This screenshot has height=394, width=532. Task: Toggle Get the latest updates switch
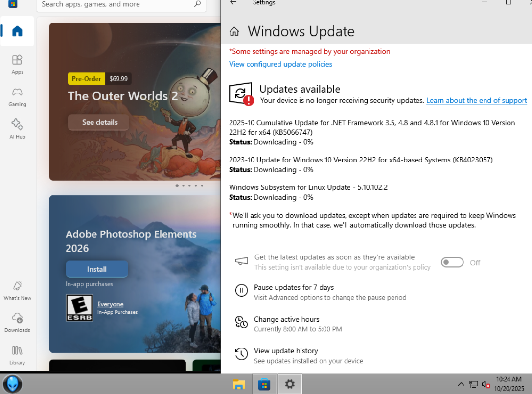pyautogui.click(x=452, y=262)
